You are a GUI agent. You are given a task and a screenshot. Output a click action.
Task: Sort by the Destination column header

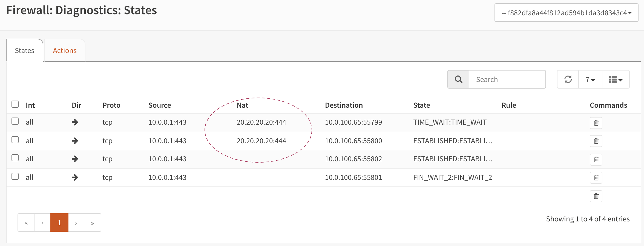coord(344,105)
